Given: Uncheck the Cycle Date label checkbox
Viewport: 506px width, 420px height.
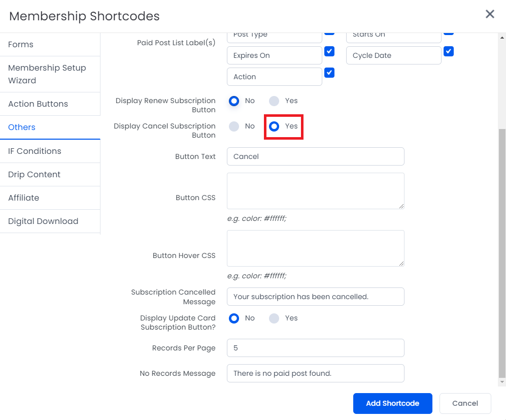Looking at the screenshot, I should point(449,51).
